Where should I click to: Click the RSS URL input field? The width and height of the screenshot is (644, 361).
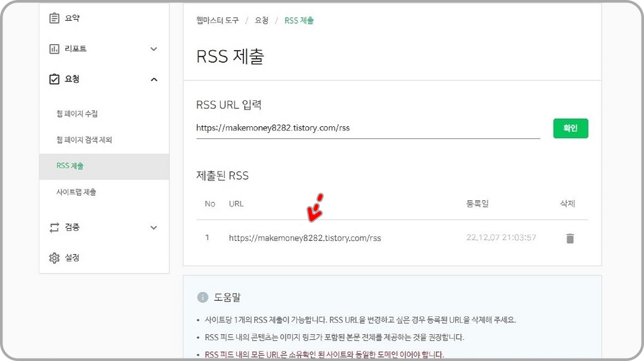[x=328, y=128]
